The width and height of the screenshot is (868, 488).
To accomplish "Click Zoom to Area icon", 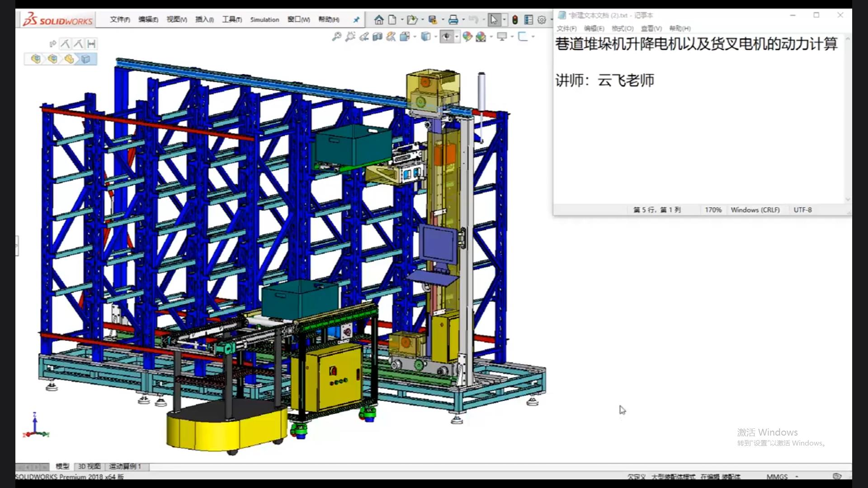I will click(350, 37).
